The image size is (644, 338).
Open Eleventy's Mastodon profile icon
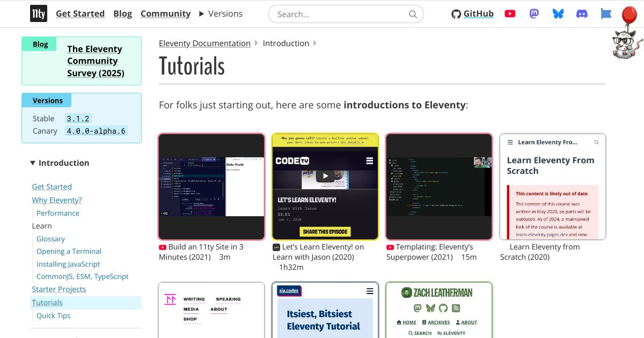click(534, 13)
